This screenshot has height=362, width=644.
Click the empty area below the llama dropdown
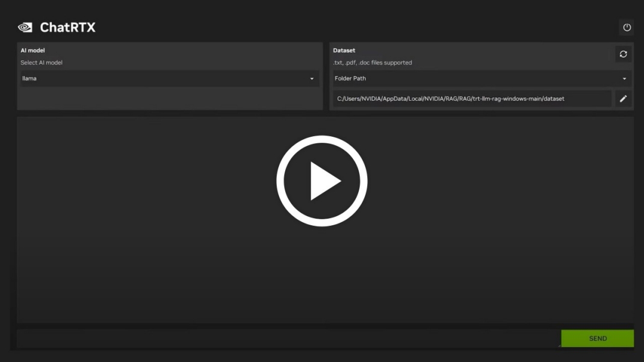tap(170, 99)
